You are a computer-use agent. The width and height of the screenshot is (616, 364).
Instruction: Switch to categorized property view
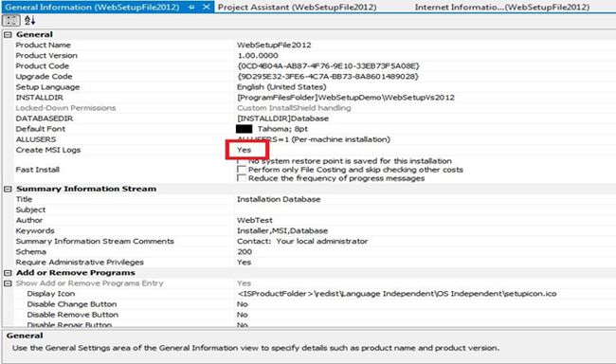(x=11, y=21)
